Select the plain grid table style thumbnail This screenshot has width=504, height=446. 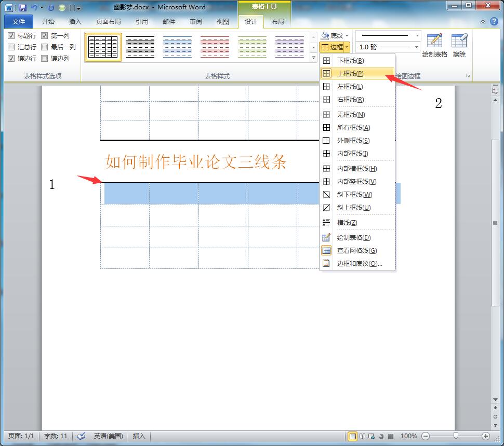tap(103, 47)
